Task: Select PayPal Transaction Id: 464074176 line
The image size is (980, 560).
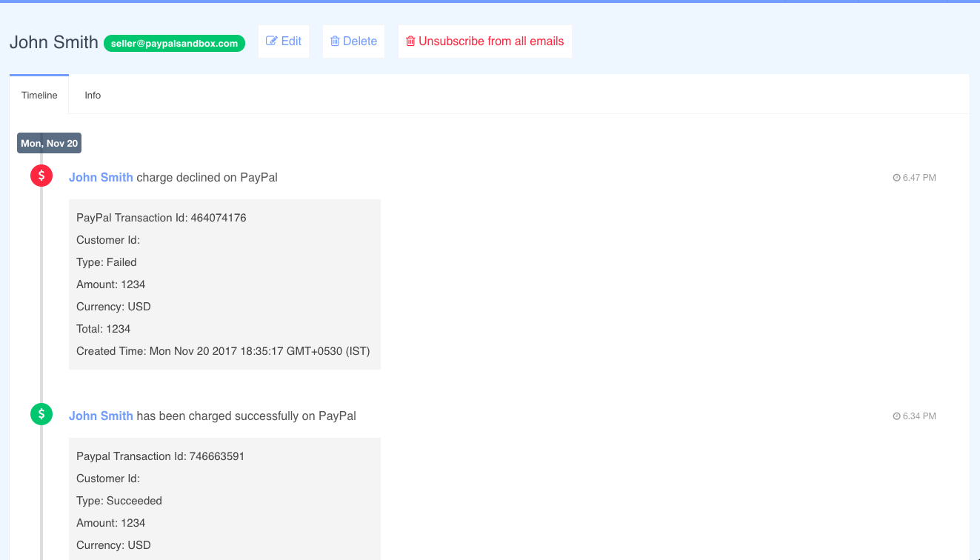Action: tap(161, 218)
